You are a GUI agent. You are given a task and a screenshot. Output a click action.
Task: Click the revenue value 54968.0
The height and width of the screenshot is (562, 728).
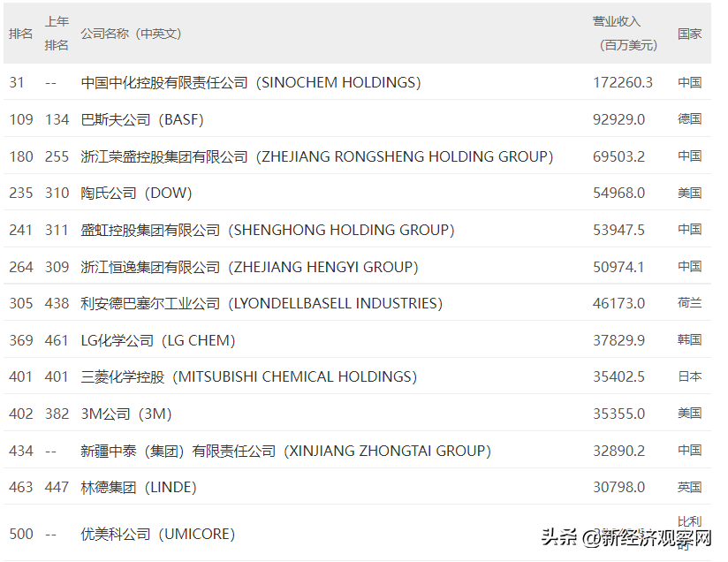pos(619,193)
